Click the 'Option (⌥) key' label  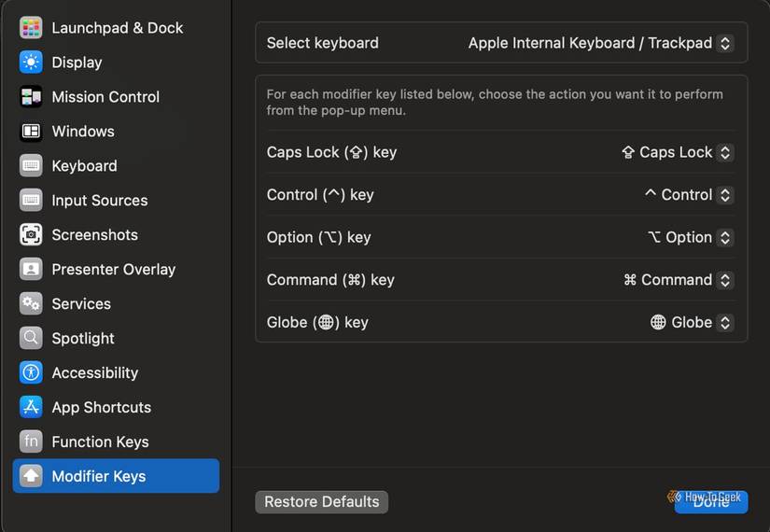click(318, 237)
